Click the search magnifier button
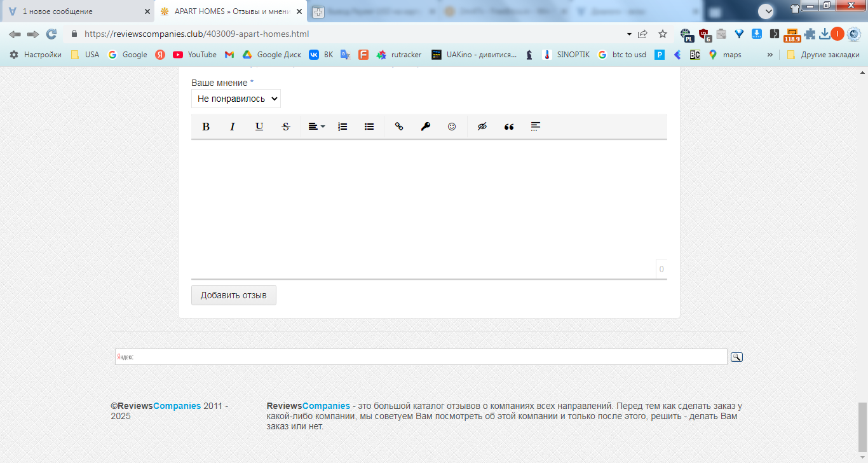The width and height of the screenshot is (868, 463). [x=736, y=357]
